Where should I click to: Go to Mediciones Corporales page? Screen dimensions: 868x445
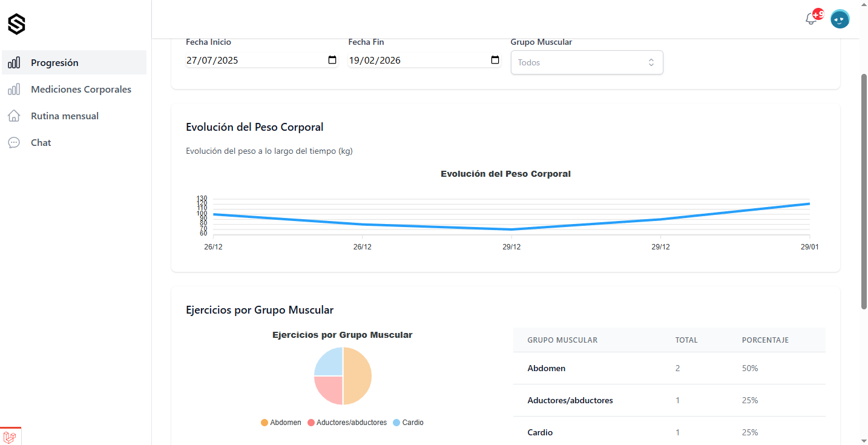81,90
